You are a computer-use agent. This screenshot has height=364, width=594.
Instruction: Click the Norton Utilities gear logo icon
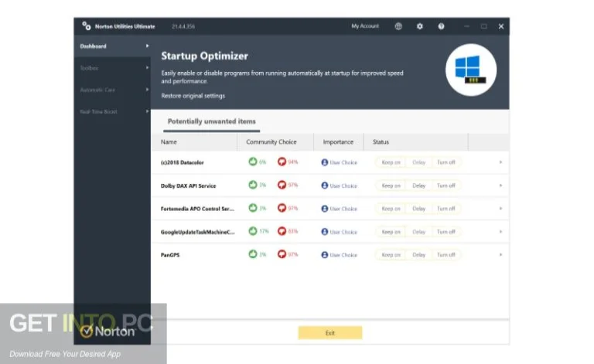[x=87, y=26]
